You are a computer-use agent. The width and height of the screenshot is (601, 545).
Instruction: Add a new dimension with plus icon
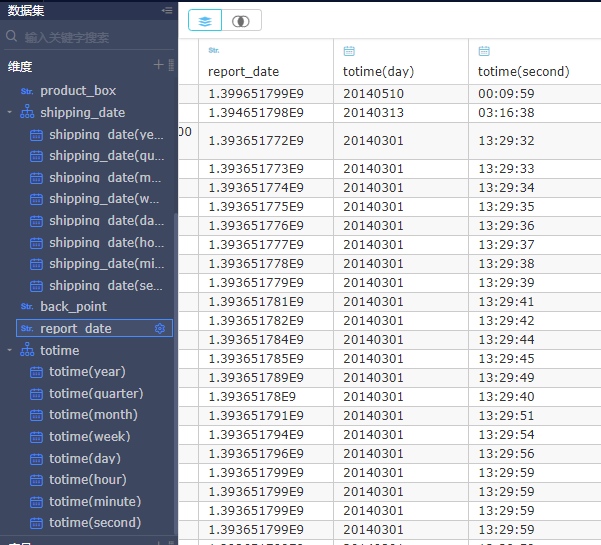coord(158,65)
